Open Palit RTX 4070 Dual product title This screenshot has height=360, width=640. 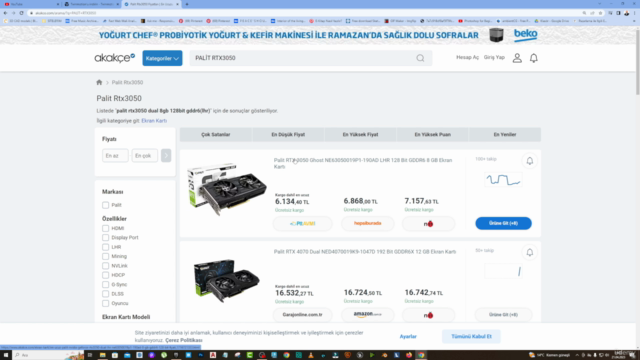(x=365, y=252)
